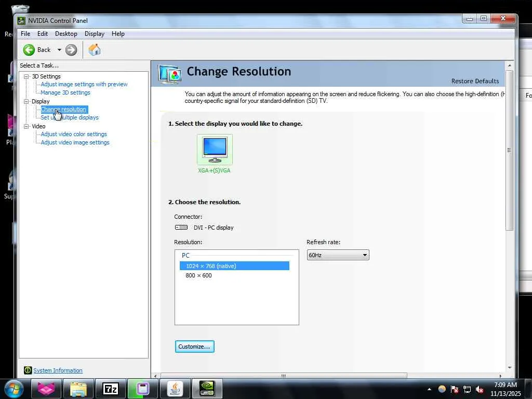Viewport: 532px width, 399px height.
Task: Show hidden tray icons arrow
Action: [429, 389]
